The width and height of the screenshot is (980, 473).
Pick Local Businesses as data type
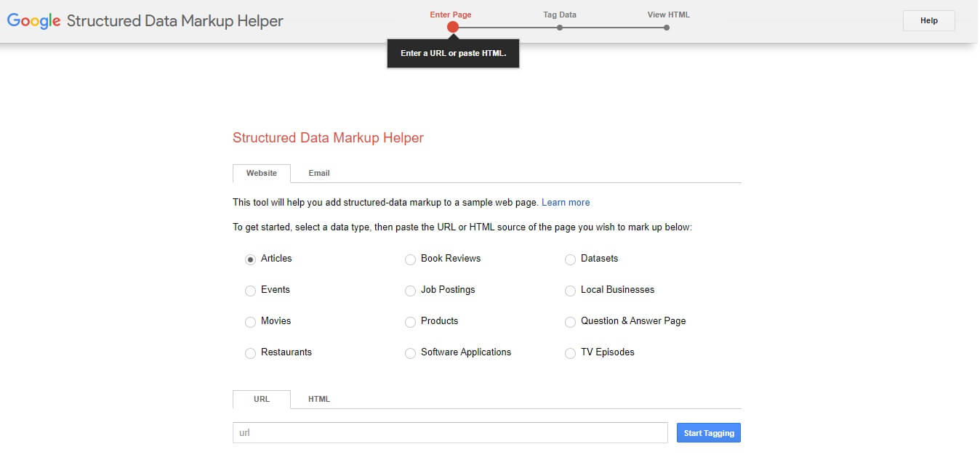570,290
